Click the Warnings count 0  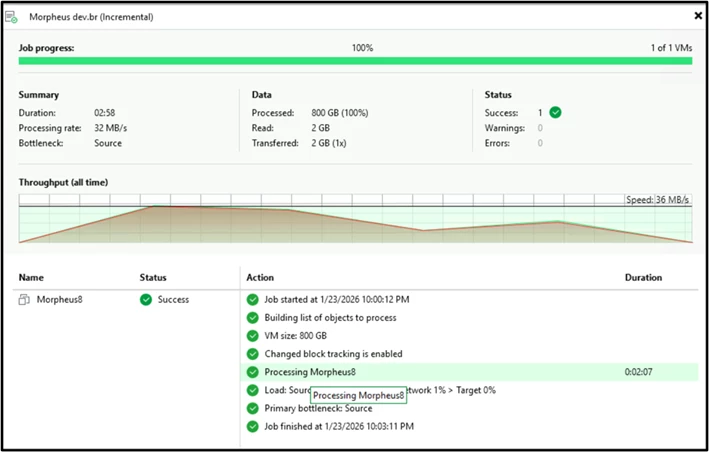540,128
